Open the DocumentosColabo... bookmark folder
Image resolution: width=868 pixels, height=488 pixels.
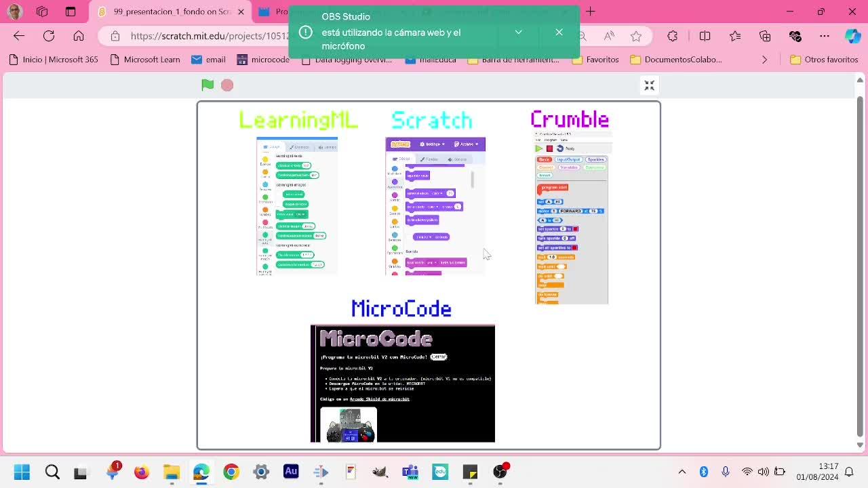[x=676, y=60]
